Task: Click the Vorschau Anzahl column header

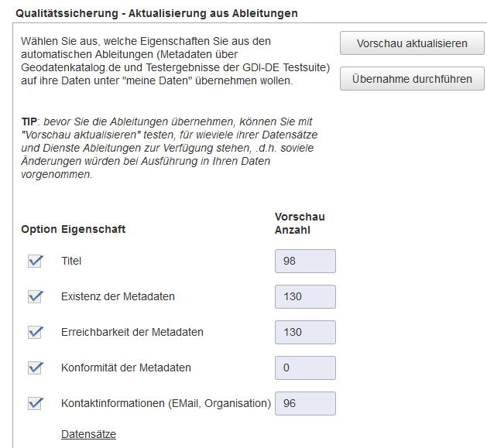Action: [x=300, y=223]
